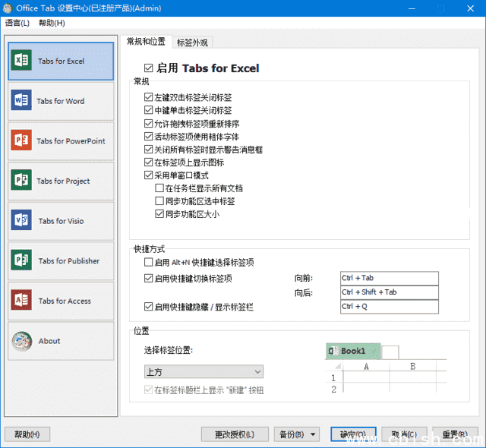Select the Tabs for Excel icon

click(21, 60)
